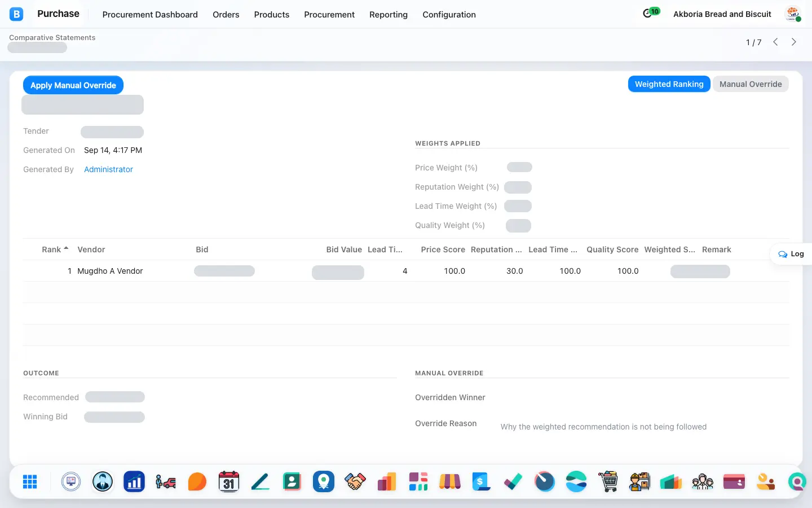Launch the pen signature app in the dock
The width and height of the screenshot is (812, 508).
261,481
